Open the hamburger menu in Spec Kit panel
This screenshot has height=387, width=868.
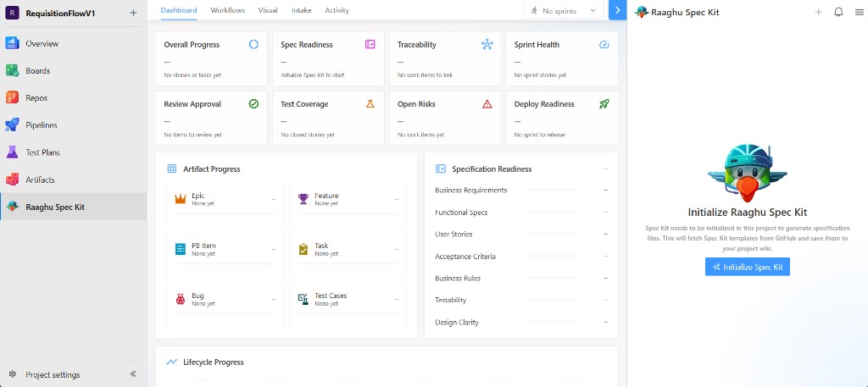[860, 12]
